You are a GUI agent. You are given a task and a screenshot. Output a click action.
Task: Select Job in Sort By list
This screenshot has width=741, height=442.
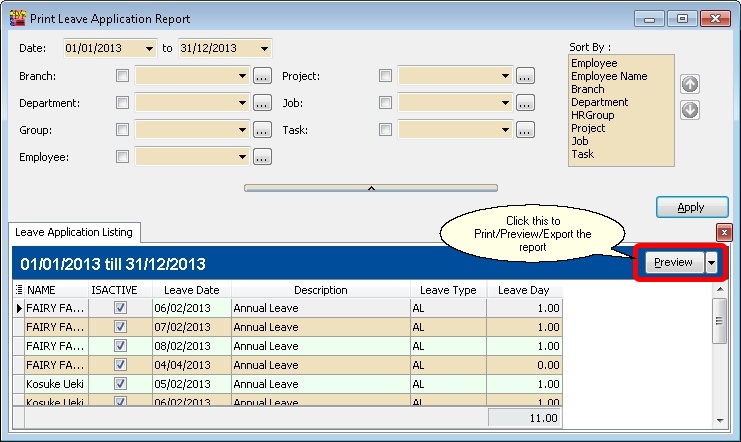pyautogui.click(x=580, y=141)
